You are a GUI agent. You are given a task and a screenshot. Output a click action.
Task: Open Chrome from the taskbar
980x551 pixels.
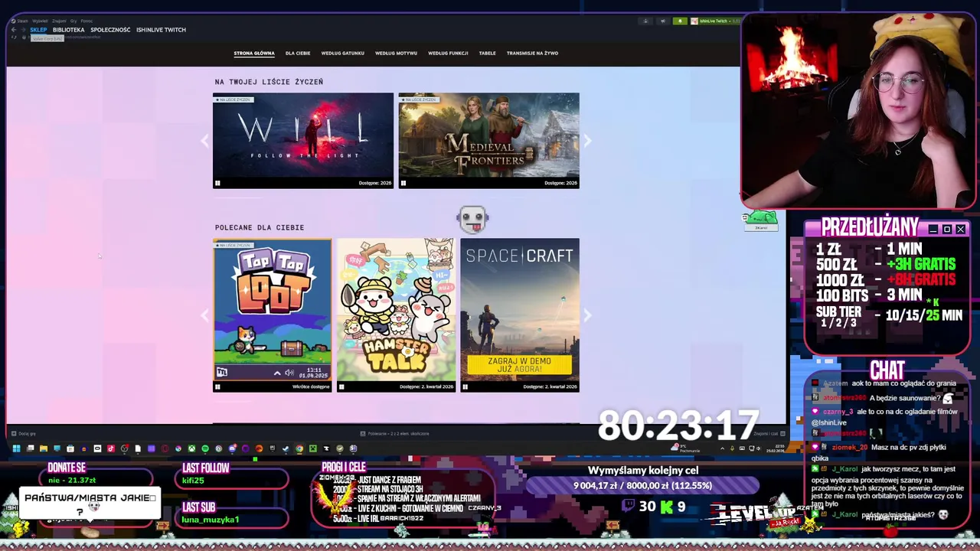299,448
